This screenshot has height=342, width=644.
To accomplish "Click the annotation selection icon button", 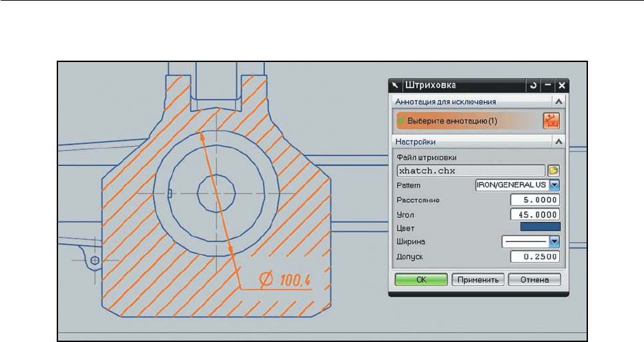I will (551, 121).
